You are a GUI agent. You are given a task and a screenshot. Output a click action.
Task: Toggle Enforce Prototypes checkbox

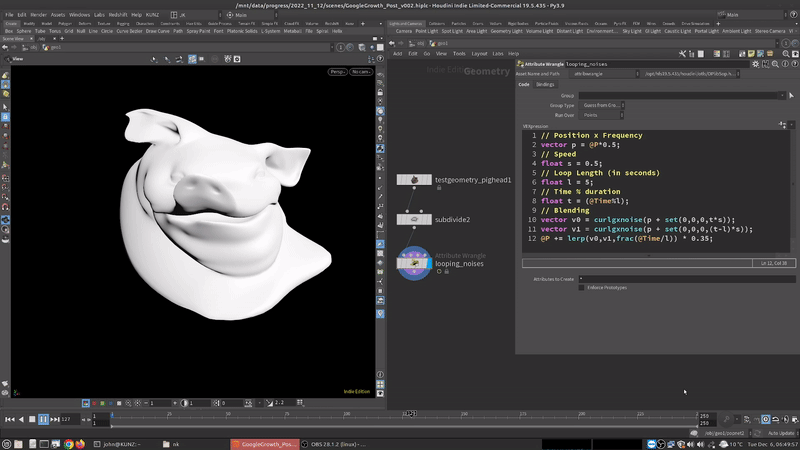(582, 287)
